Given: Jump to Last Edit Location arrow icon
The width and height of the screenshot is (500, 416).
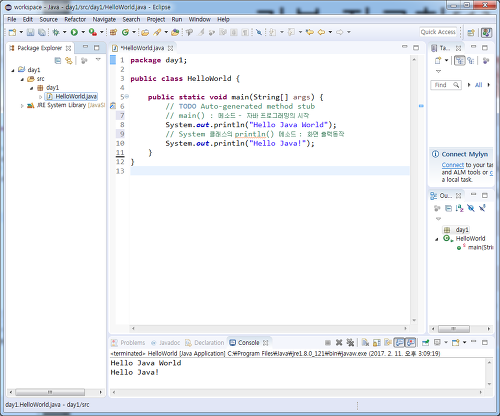Looking at the screenshot, I should coord(310,32).
